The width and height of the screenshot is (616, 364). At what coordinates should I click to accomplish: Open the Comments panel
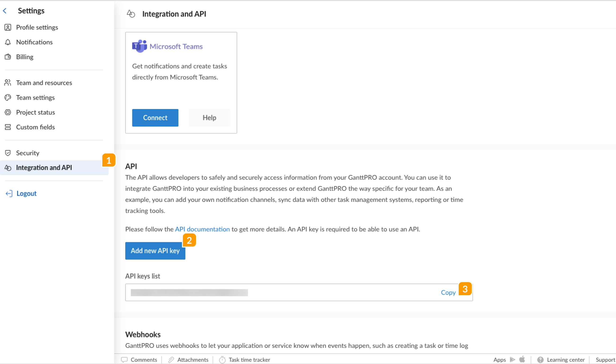point(139,360)
